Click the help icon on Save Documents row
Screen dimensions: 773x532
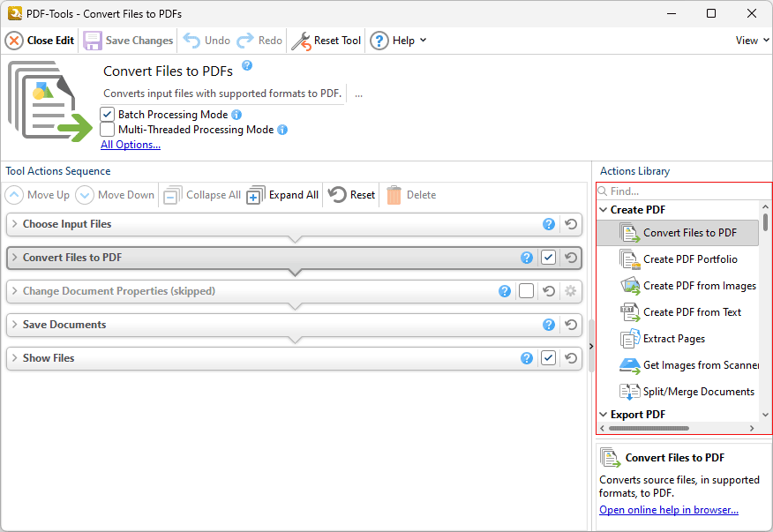[x=549, y=325]
